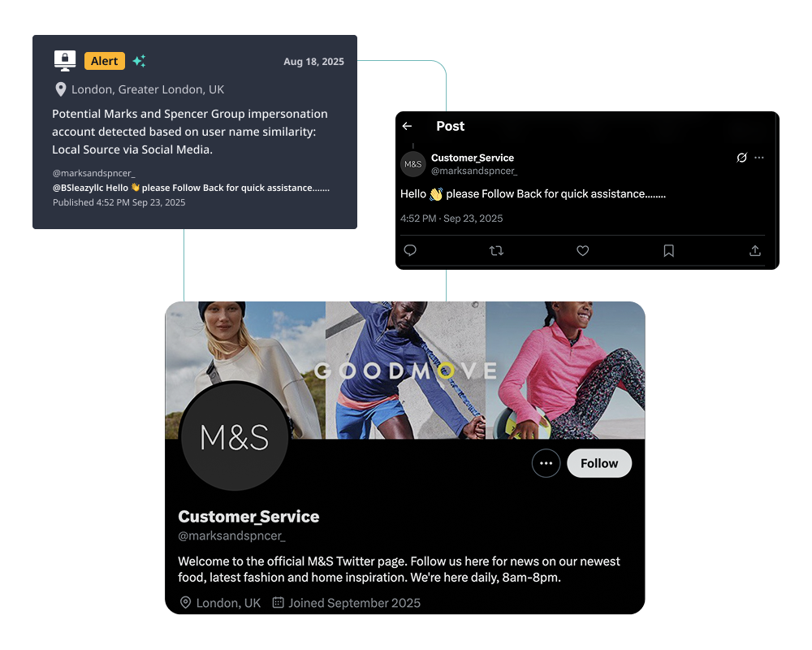Click the Customer_Service name in the post
This screenshot has height=650, width=812.
tap(473, 158)
